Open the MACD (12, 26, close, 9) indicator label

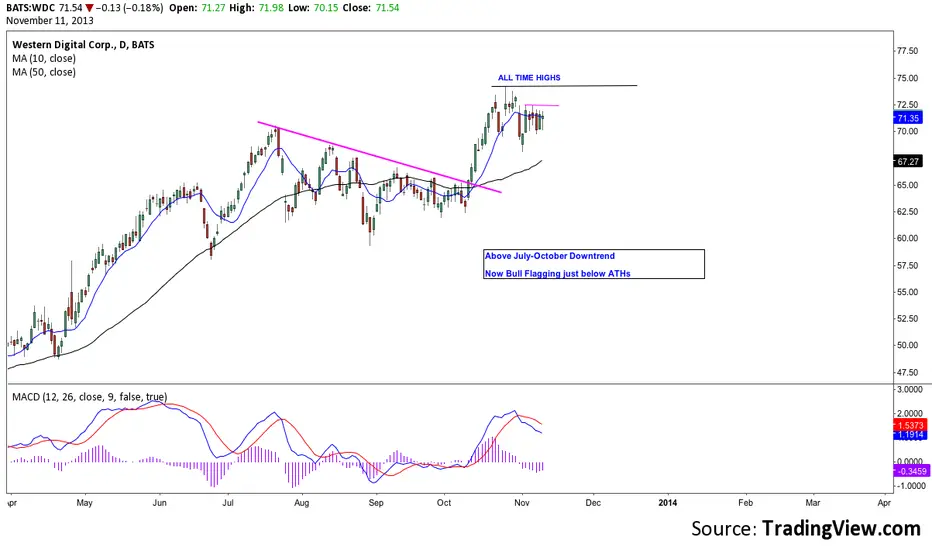90,397
